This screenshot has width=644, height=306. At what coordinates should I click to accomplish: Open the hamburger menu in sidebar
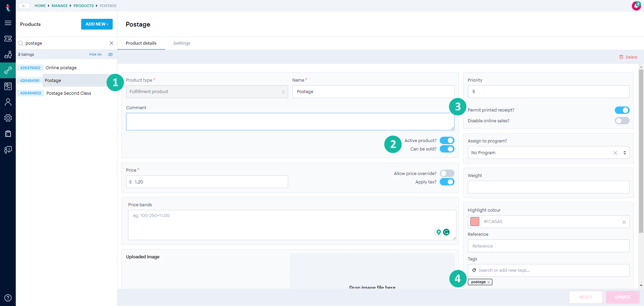point(8,23)
